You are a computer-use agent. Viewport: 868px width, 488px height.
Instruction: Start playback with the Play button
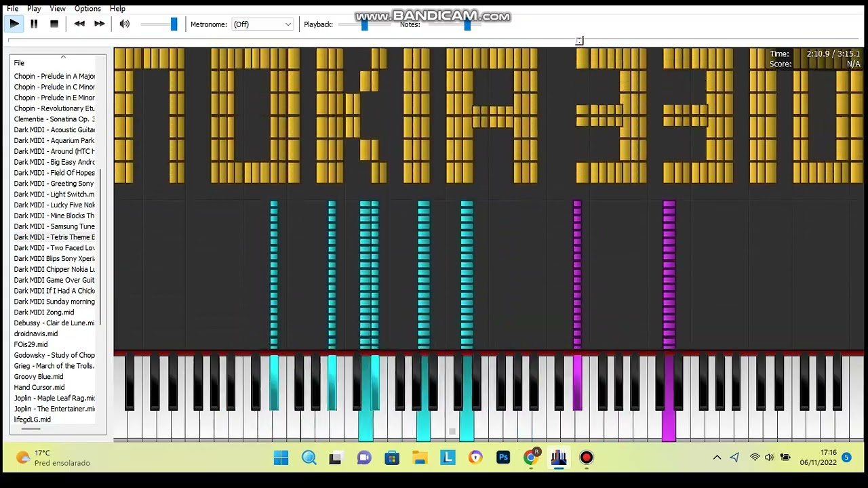tap(14, 24)
